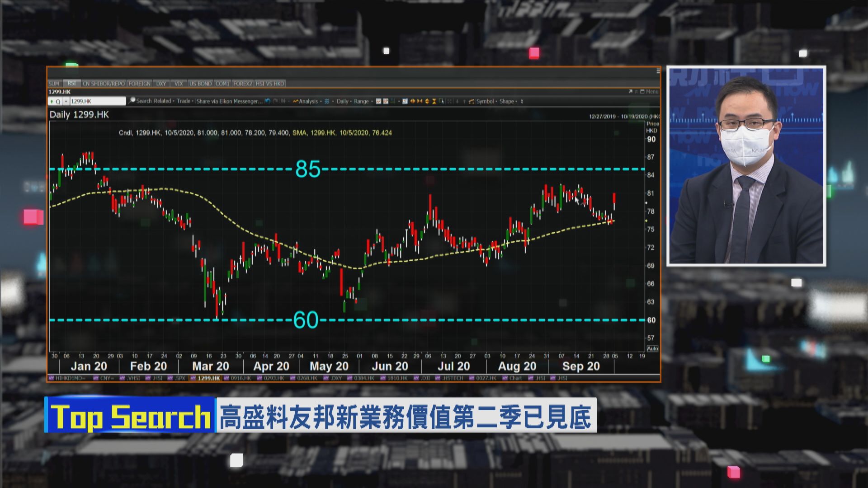The width and height of the screenshot is (868, 488).
Task: Open the Daily interval dropdown
Action: pos(342,101)
